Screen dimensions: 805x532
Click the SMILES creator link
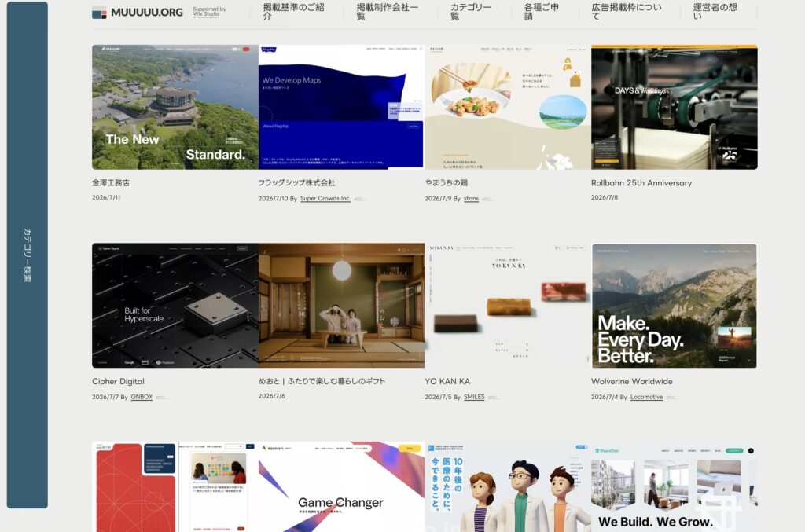474,397
